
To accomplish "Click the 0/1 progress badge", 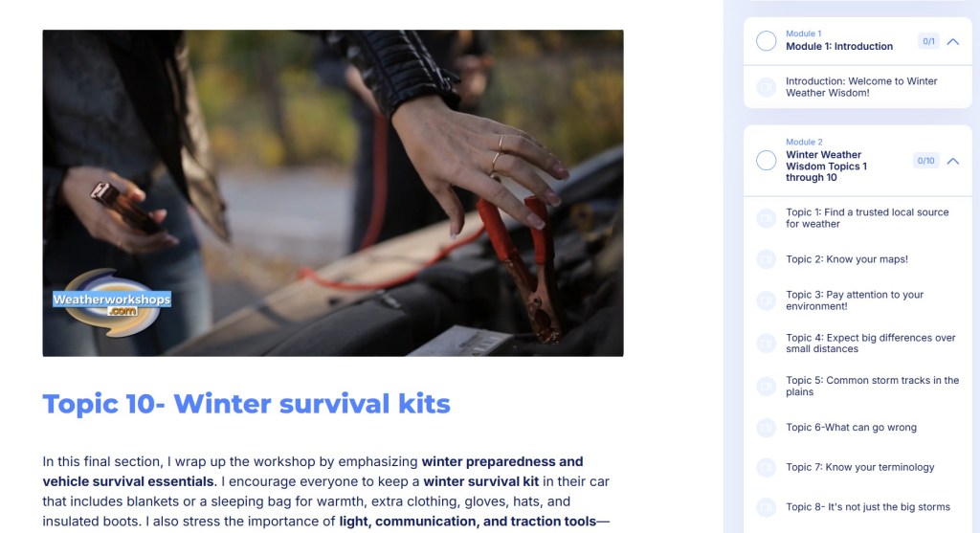I will [928, 41].
